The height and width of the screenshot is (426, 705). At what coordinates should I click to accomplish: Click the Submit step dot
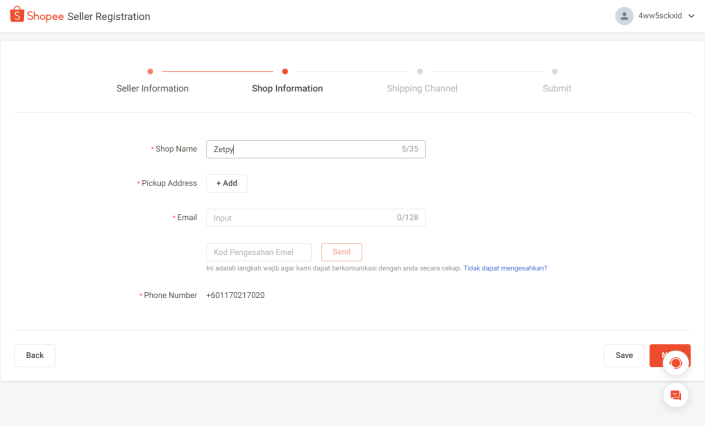click(555, 71)
